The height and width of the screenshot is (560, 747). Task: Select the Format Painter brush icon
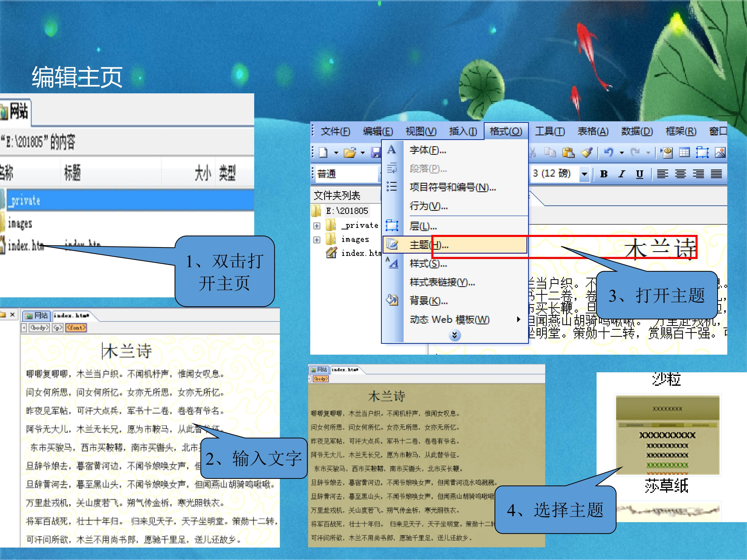587,152
